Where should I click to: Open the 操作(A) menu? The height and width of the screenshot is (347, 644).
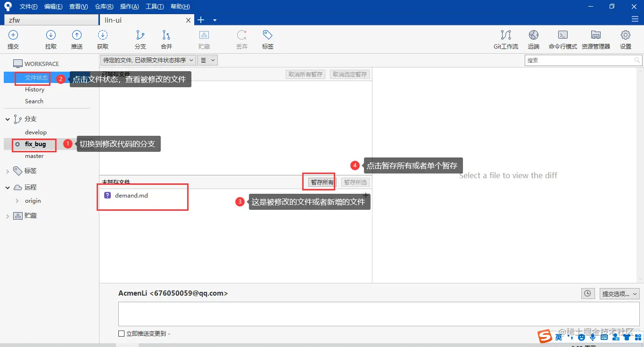129,7
